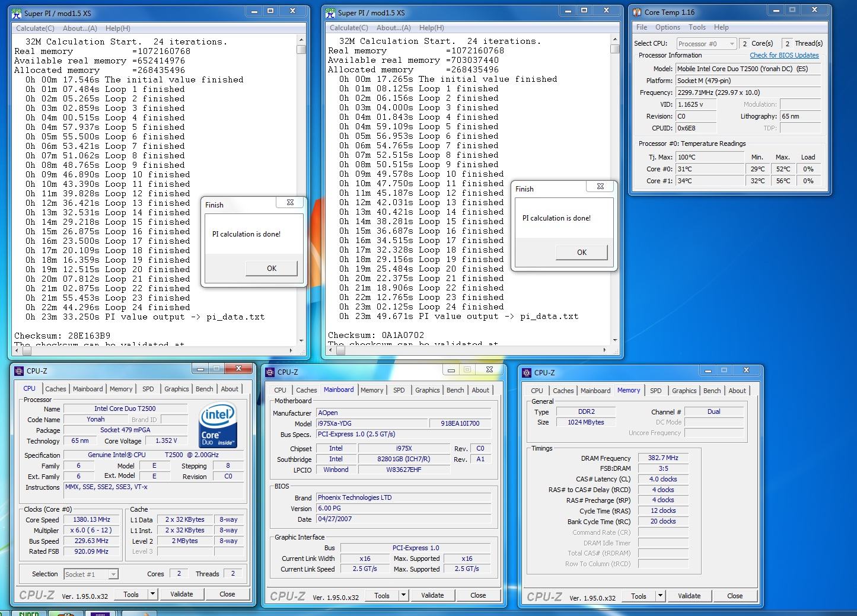
Task: Click Check for BIOS Updates link
Action: point(784,55)
